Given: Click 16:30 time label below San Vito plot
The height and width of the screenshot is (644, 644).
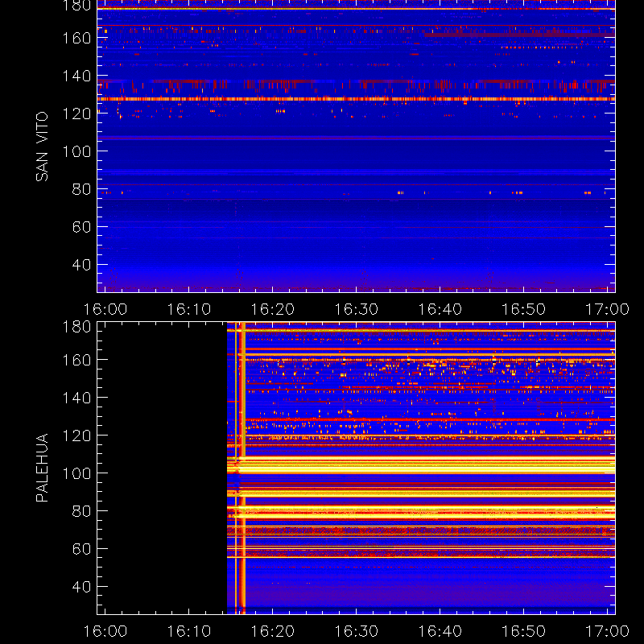Looking at the screenshot, I should 357,309.
